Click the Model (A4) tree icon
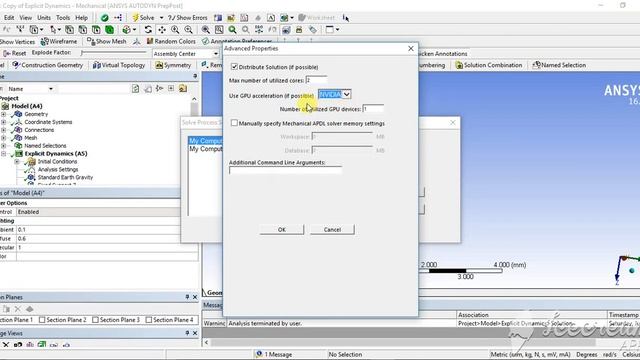The image size is (640, 360). coord(5,106)
